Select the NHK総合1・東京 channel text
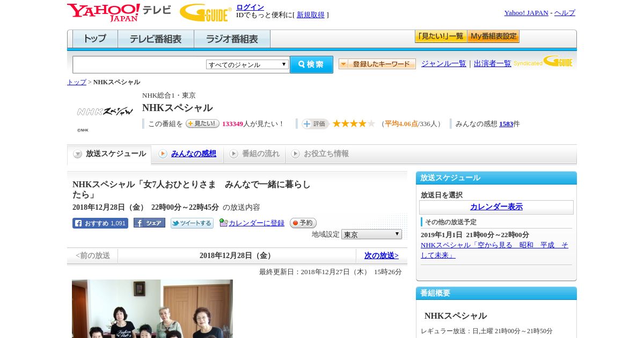The width and height of the screenshot is (644, 338). pos(169,95)
